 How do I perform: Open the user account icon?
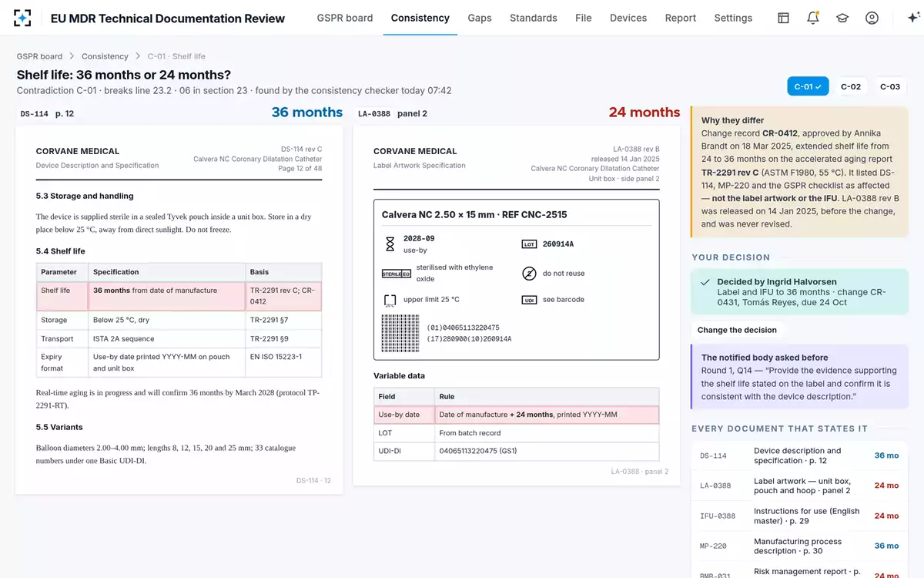tap(872, 18)
